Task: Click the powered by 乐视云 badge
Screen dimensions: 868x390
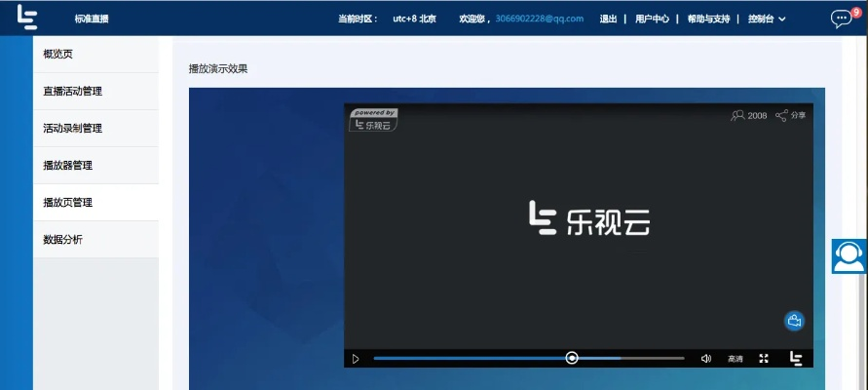Action: (374, 120)
